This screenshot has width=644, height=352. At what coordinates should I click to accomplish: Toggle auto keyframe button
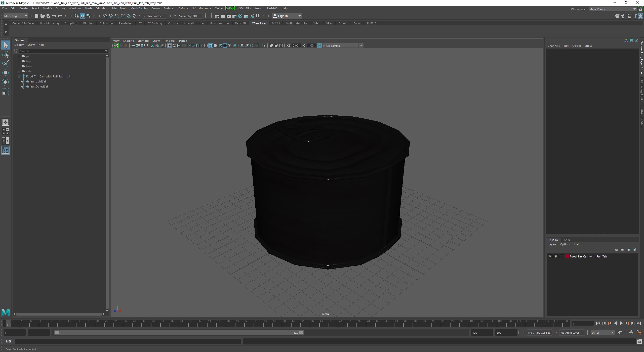(x=631, y=332)
